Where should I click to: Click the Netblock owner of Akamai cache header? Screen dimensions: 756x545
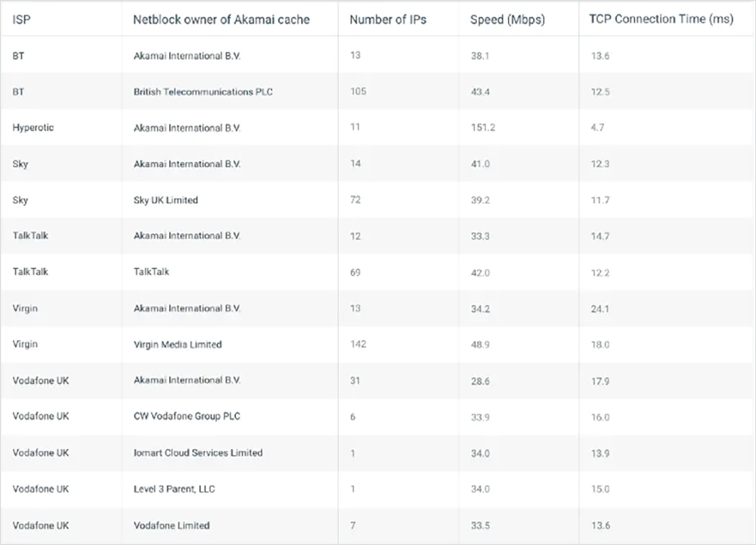click(221, 20)
